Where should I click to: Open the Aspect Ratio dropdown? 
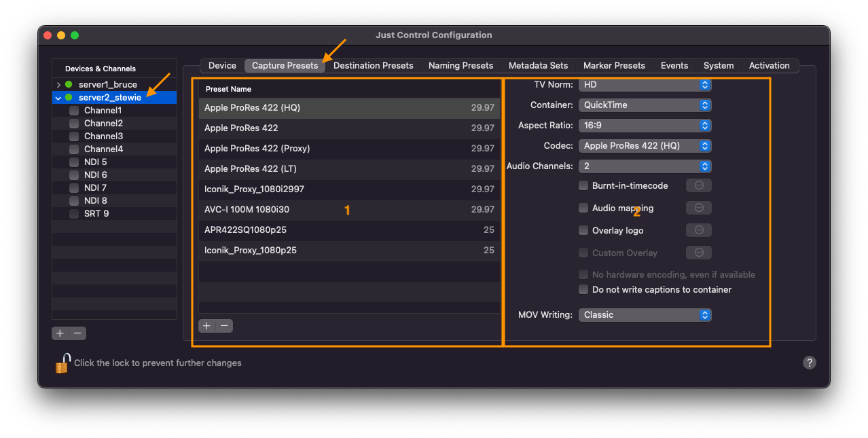[x=645, y=126]
